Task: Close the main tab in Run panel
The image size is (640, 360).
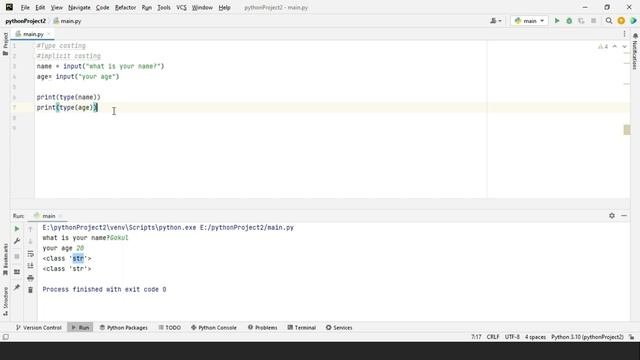Action: (60, 216)
